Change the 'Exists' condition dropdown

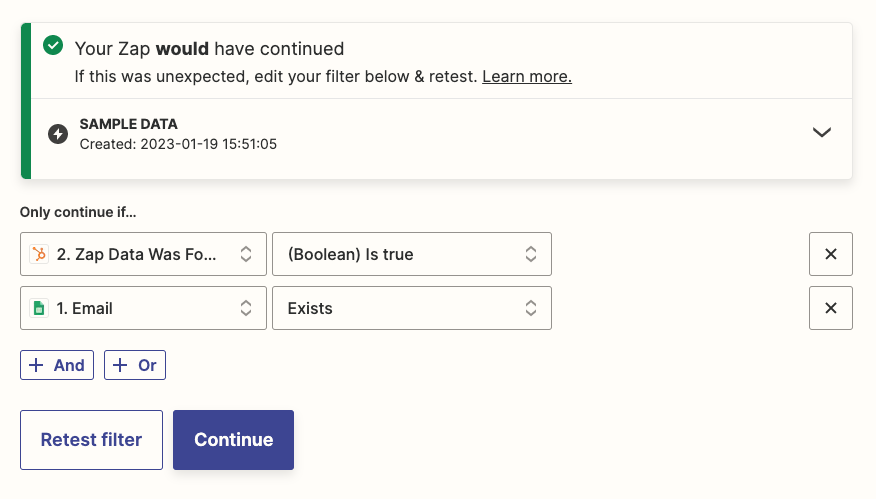411,308
